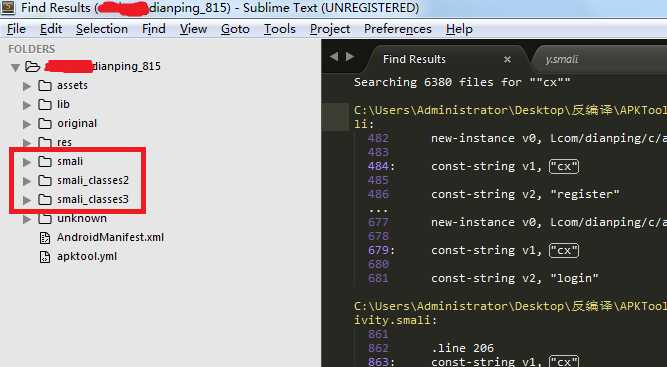Image resolution: width=667 pixels, height=367 pixels.
Task: Open the Goto menu
Action: click(x=235, y=29)
